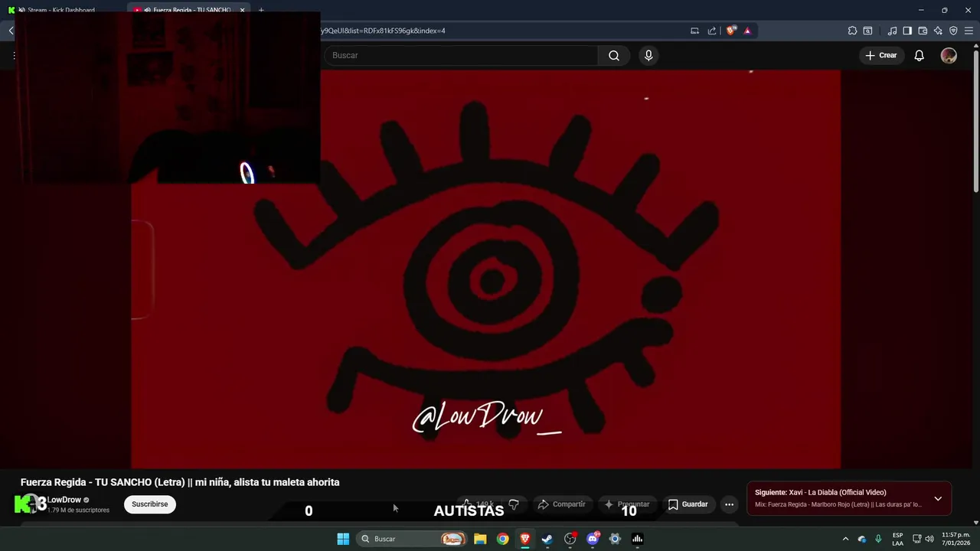Switch ESP LAA keyboard language indicator
Screen dimensions: 980x551
[897, 539]
